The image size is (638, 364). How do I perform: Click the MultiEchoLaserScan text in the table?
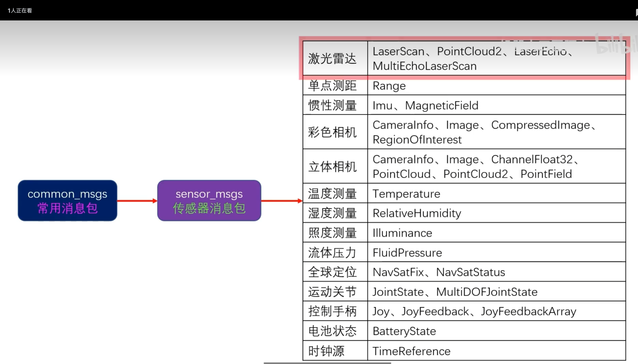(x=424, y=66)
